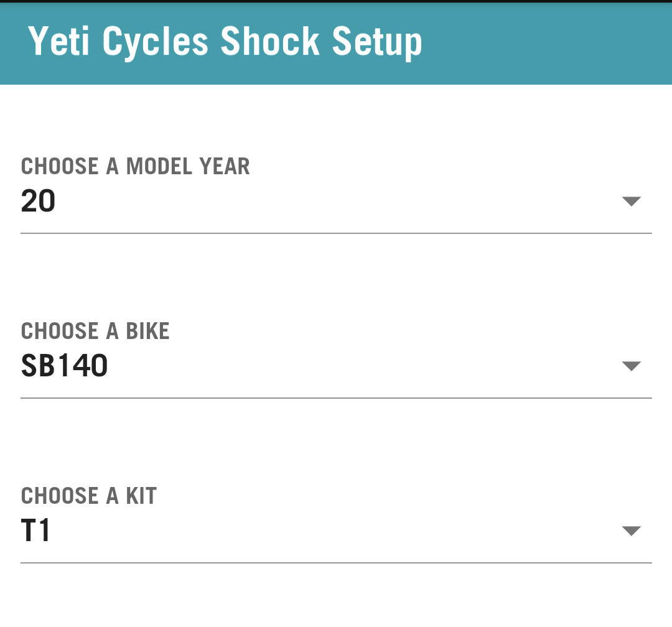Click the SB140 bike selection
672x627 pixels.
(x=65, y=366)
